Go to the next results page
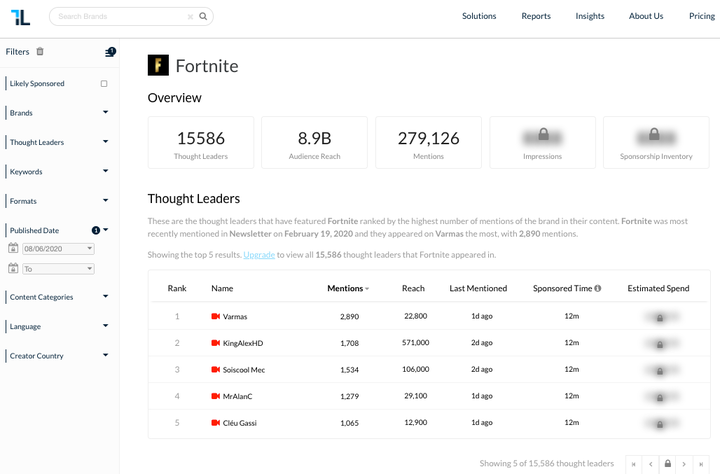This screenshot has width=720, height=474. 684,464
